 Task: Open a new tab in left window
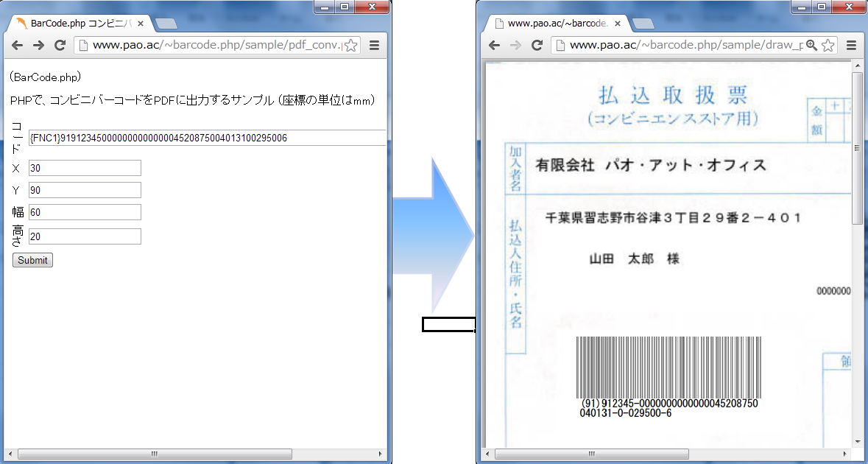(x=166, y=24)
